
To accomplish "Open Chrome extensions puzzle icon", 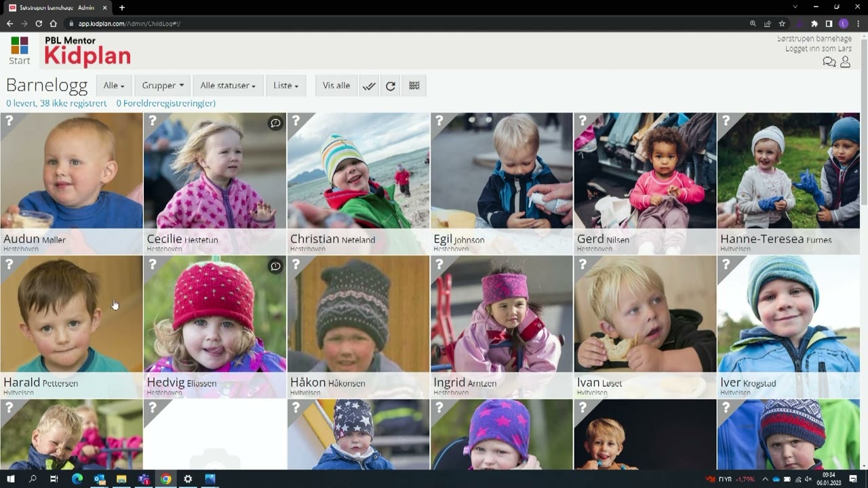I will tap(814, 24).
